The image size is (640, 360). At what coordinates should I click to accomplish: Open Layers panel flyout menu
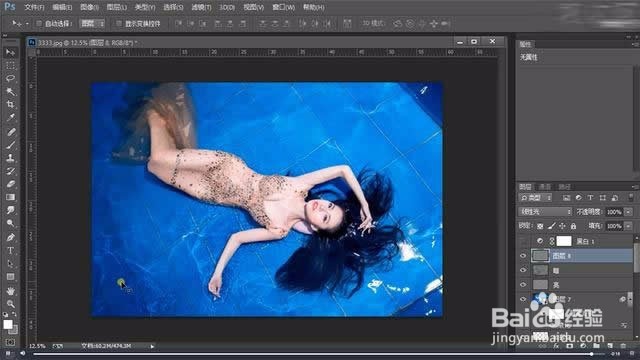pos(634,187)
